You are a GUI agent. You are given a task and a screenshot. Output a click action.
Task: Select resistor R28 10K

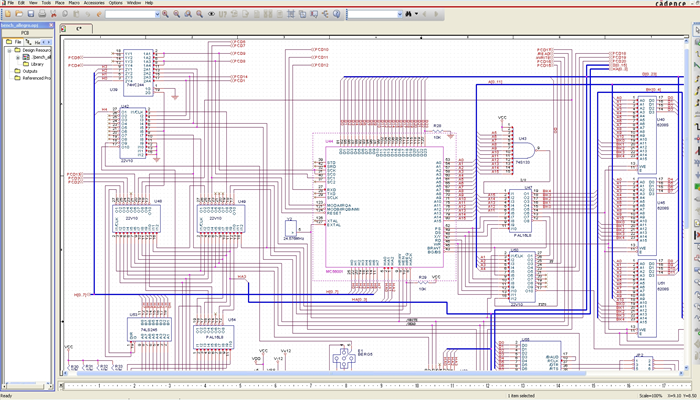point(438,132)
